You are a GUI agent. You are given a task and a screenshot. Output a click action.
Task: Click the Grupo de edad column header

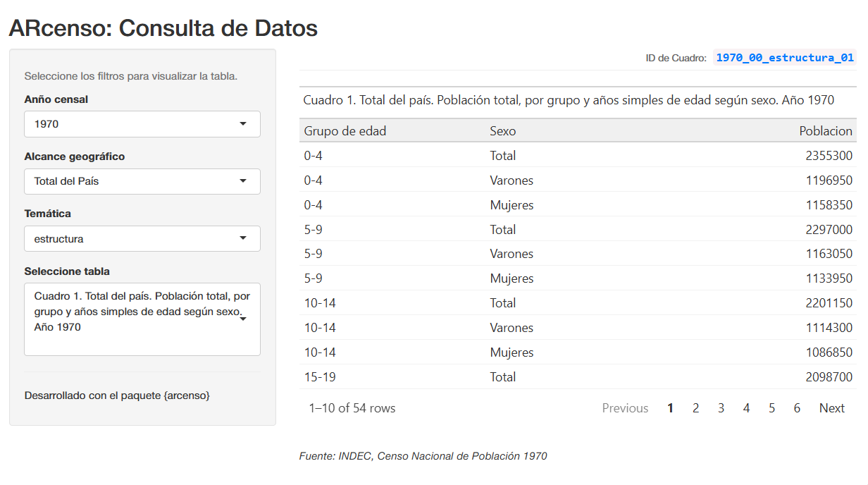(345, 130)
